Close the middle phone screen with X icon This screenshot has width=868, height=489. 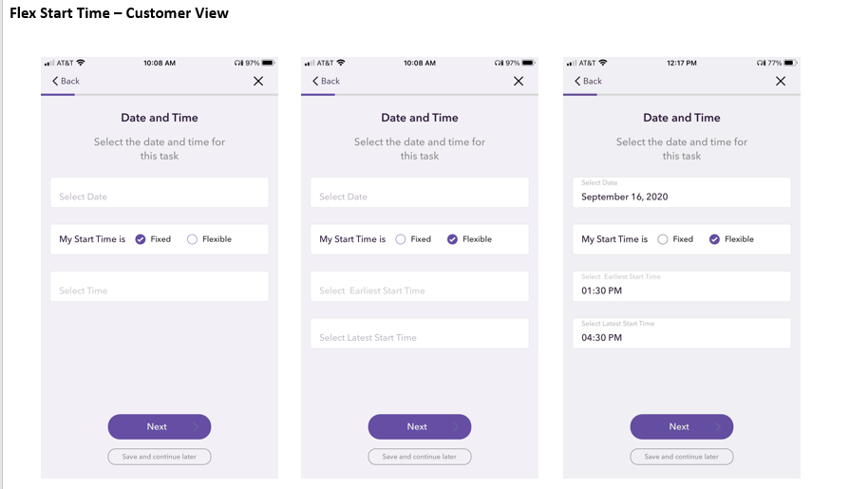point(519,82)
